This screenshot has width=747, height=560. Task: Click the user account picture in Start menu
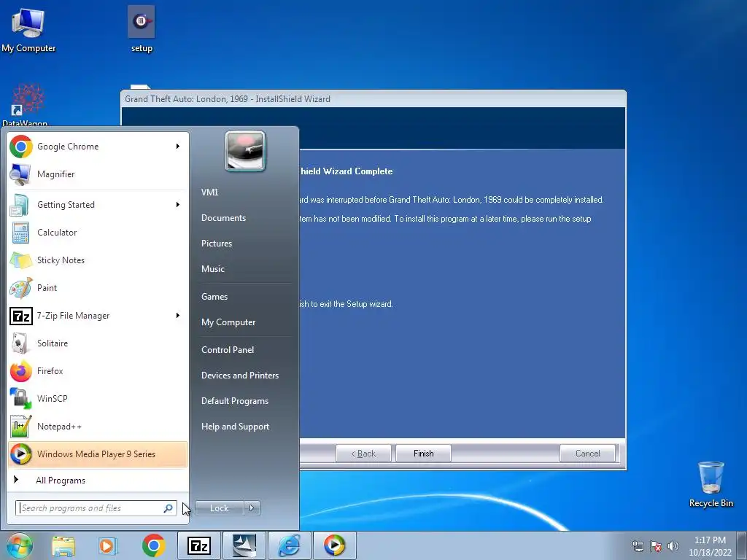(x=245, y=151)
